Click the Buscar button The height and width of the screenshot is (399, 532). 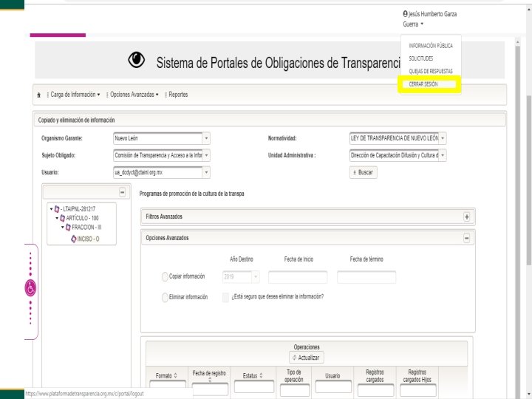click(363, 172)
